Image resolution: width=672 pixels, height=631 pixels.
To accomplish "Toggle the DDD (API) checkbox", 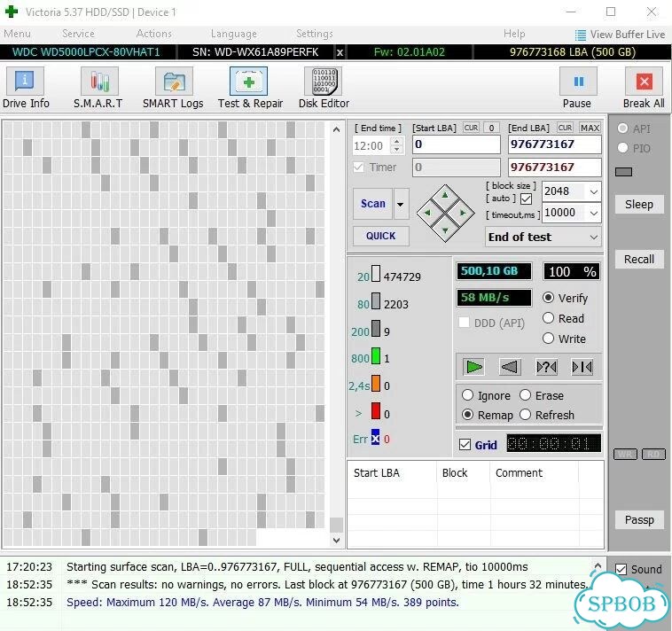I will (x=464, y=323).
